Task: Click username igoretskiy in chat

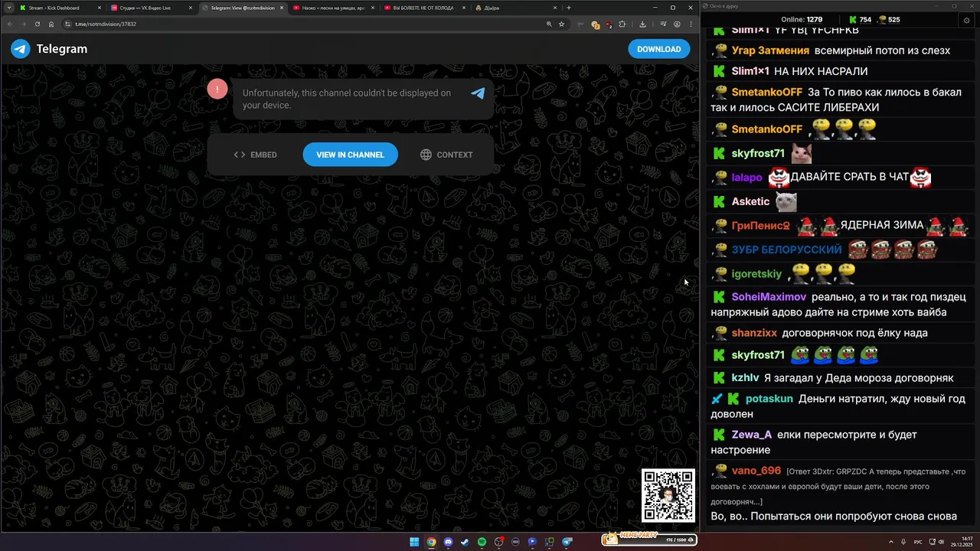Action: pos(756,274)
